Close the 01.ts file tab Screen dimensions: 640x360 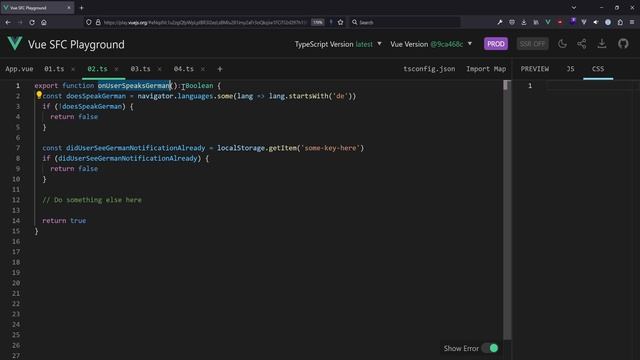click(x=73, y=69)
